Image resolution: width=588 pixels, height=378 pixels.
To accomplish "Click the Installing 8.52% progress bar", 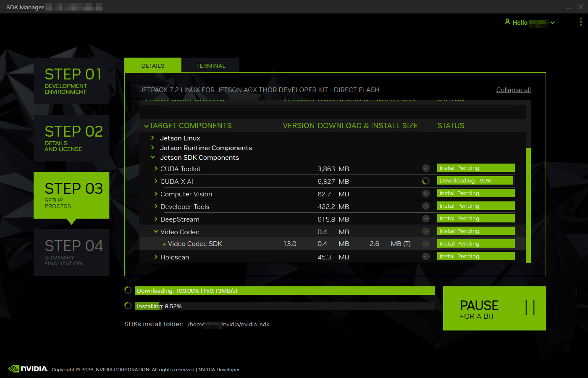I will tap(285, 306).
